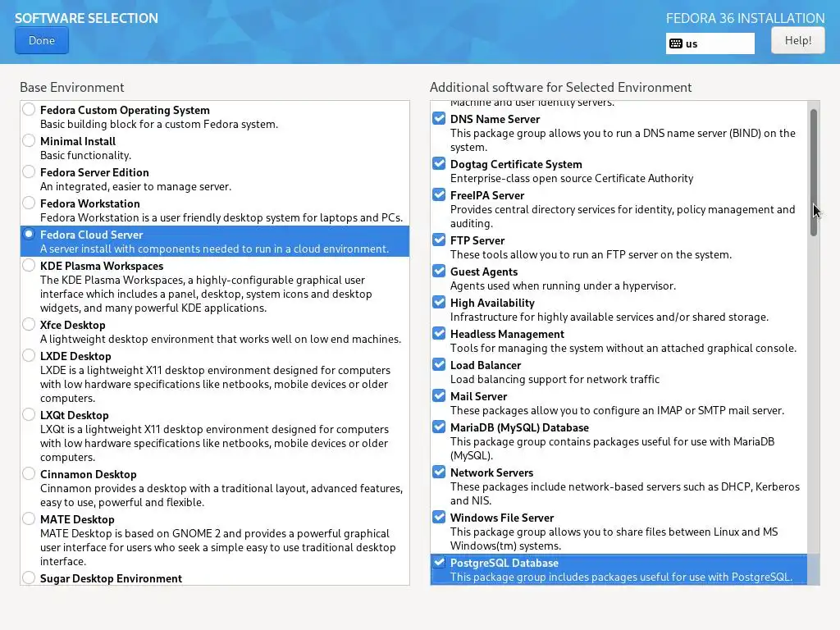Click the 'Xfce Desktop' label

pyautogui.click(x=73, y=325)
